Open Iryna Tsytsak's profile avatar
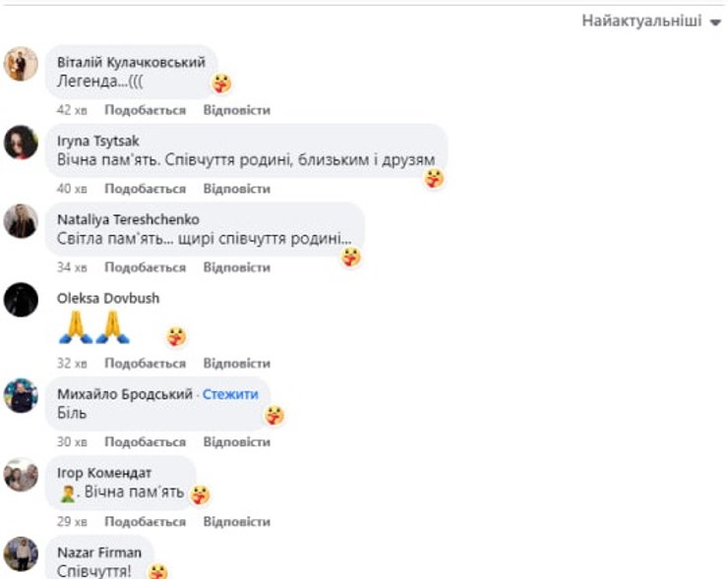The width and height of the screenshot is (728, 579). tap(21, 143)
